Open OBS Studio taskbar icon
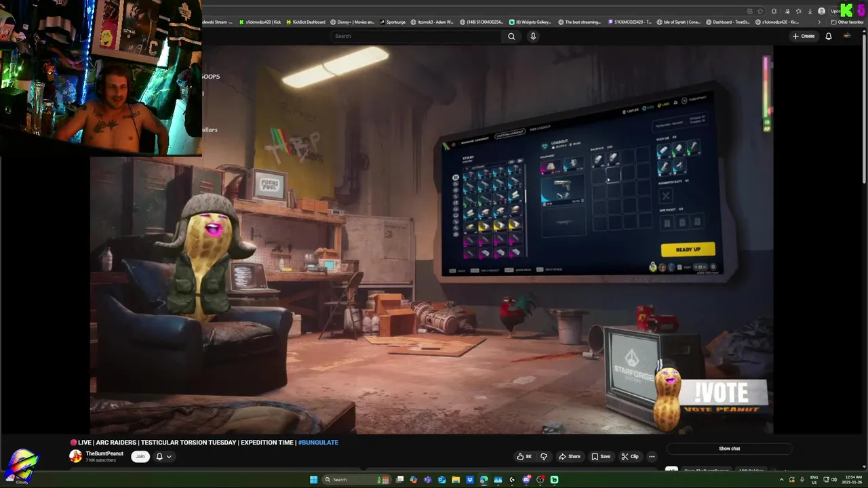868x488 pixels. (x=540, y=480)
